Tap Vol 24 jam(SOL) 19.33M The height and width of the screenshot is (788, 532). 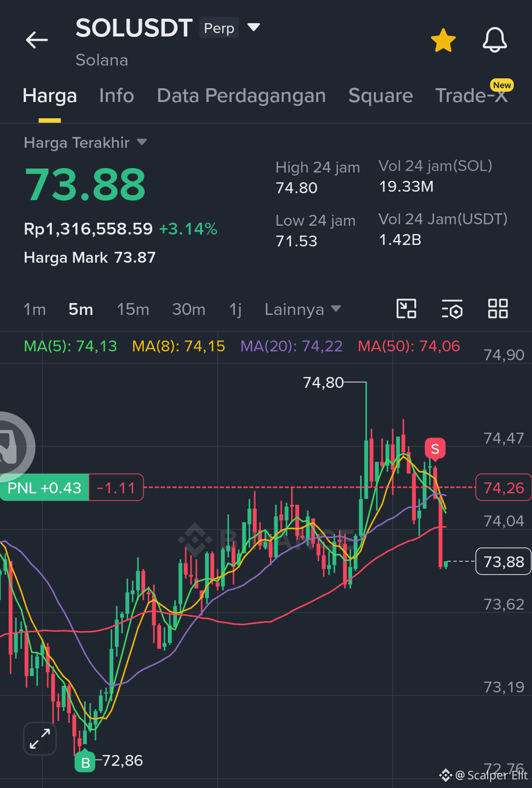point(406,187)
